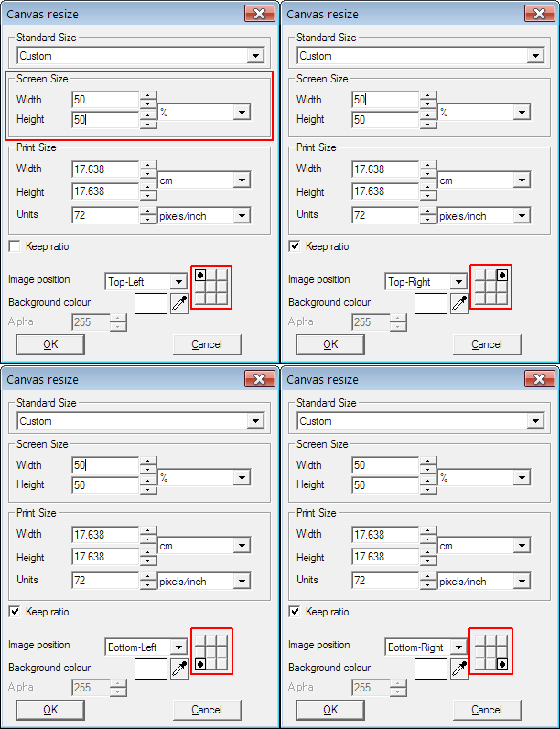The image size is (560, 729).
Task: Open Standard Size Custom dropdown in Top-Left dialog
Action: (x=255, y=56)
